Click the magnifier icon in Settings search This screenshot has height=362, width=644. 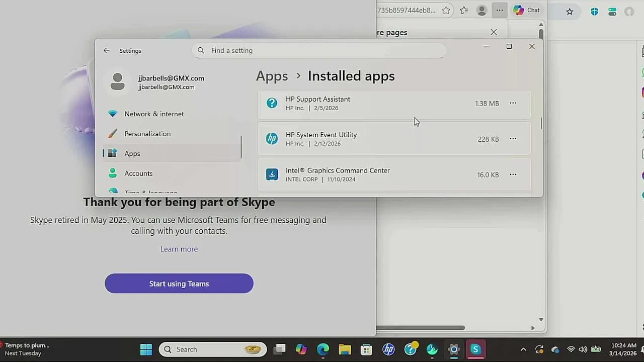pos(201,50)
